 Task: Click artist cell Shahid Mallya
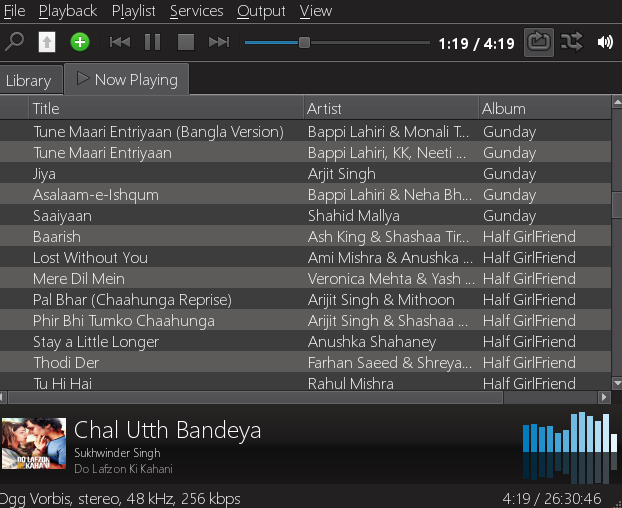354,216
